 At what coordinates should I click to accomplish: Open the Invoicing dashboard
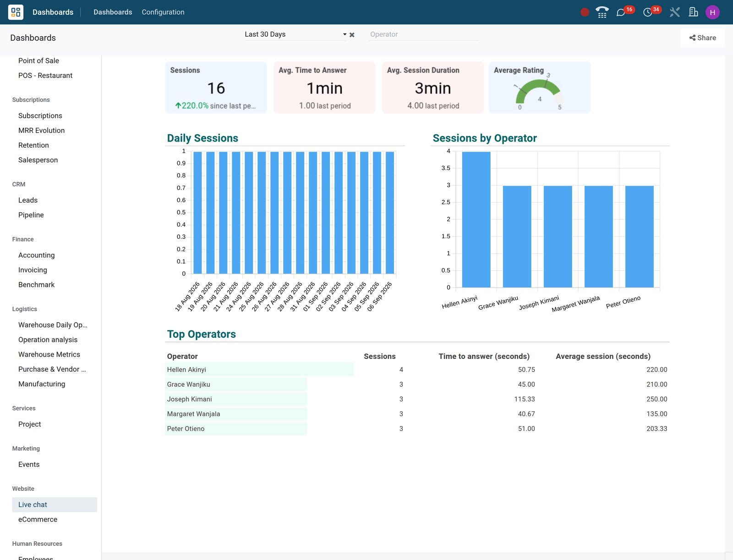point(33,270)
